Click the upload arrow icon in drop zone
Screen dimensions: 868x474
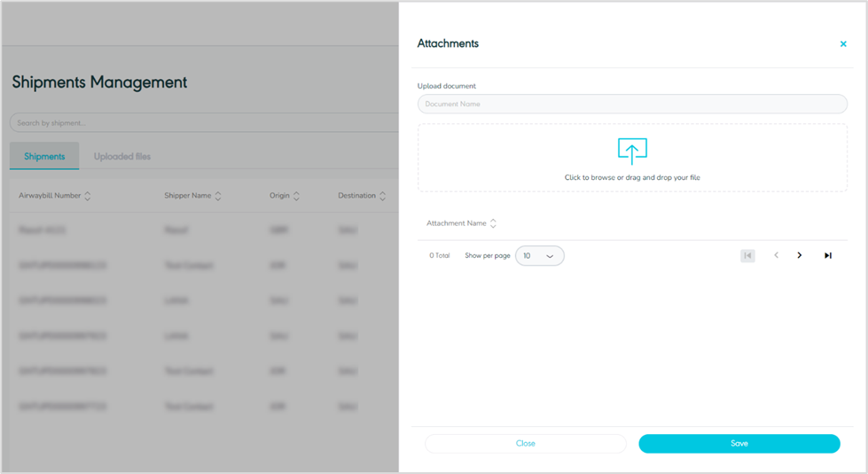pyautogui.click(x=631, y=151)
